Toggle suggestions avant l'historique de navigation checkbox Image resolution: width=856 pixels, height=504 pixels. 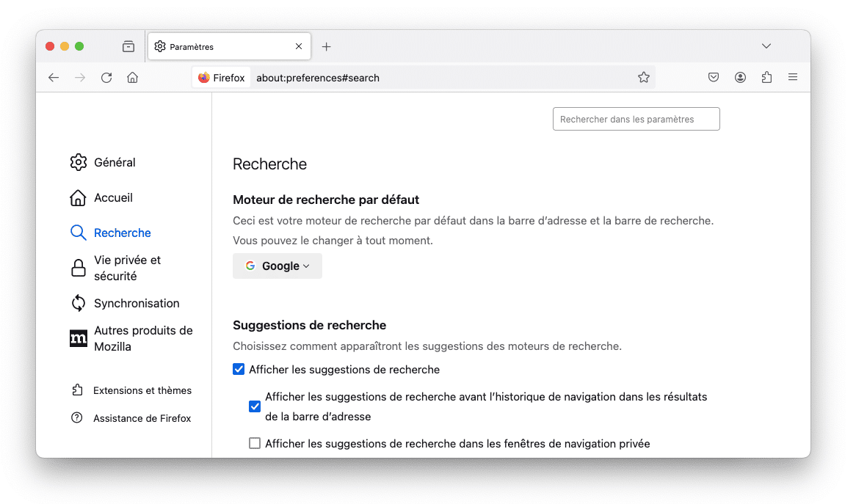point(255,406)
